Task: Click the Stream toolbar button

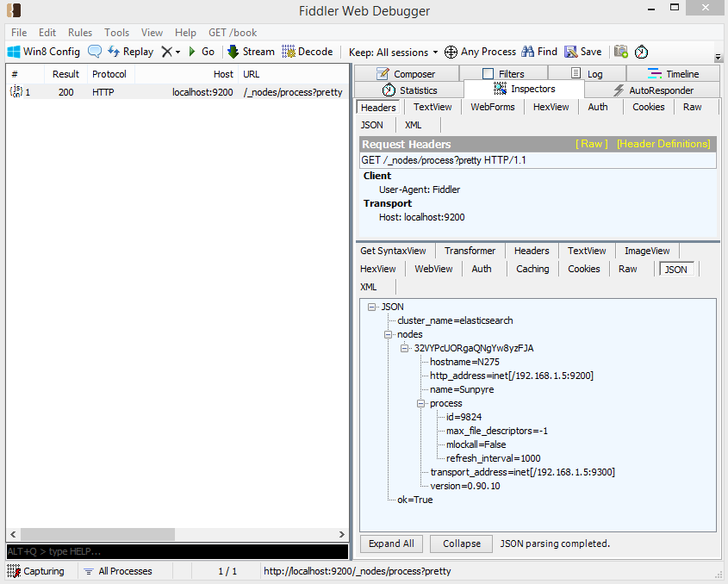Action: [251, 52]
